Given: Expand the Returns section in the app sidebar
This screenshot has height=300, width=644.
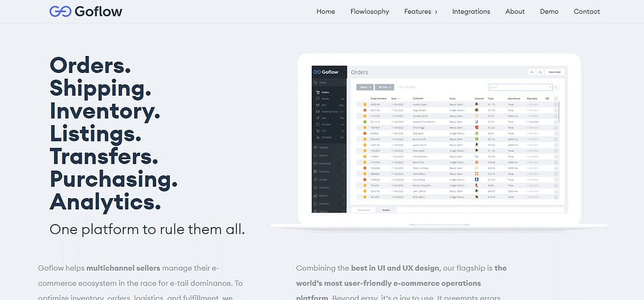Looking at the screenshot, I should click(329, 155).
